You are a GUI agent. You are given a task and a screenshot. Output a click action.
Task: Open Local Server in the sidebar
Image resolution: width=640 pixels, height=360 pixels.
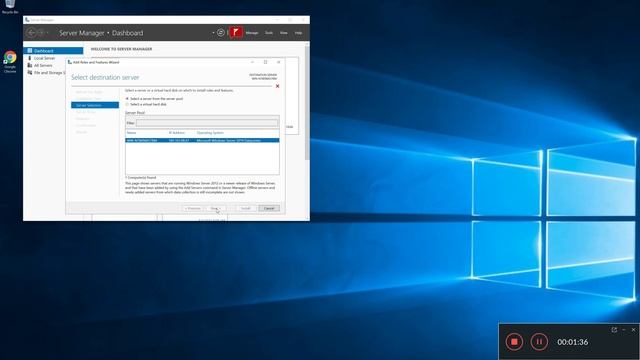click(x=44, y=58)
